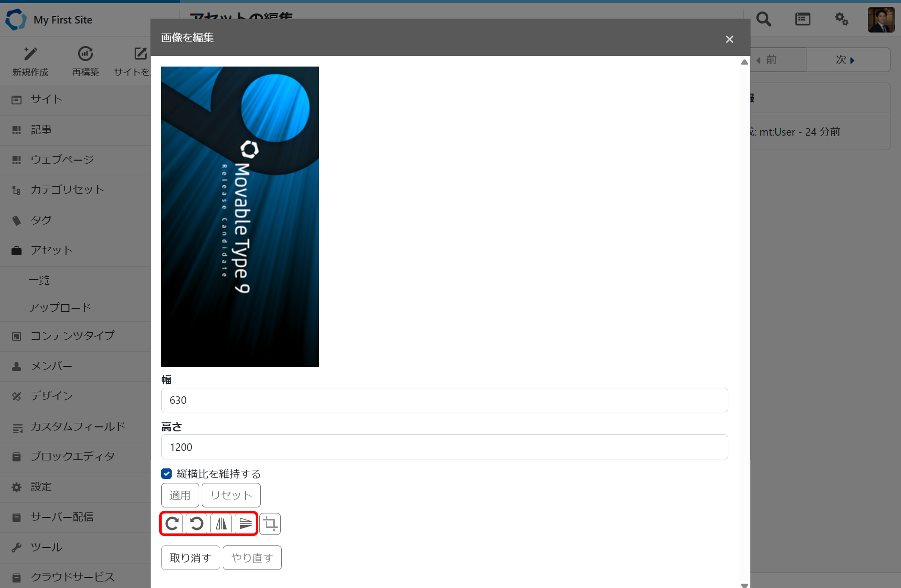The width and height of the screenshot is (901, 588).
Task: Expand the コンテンツタイプ sidebar section
Action: coord(73,336)
